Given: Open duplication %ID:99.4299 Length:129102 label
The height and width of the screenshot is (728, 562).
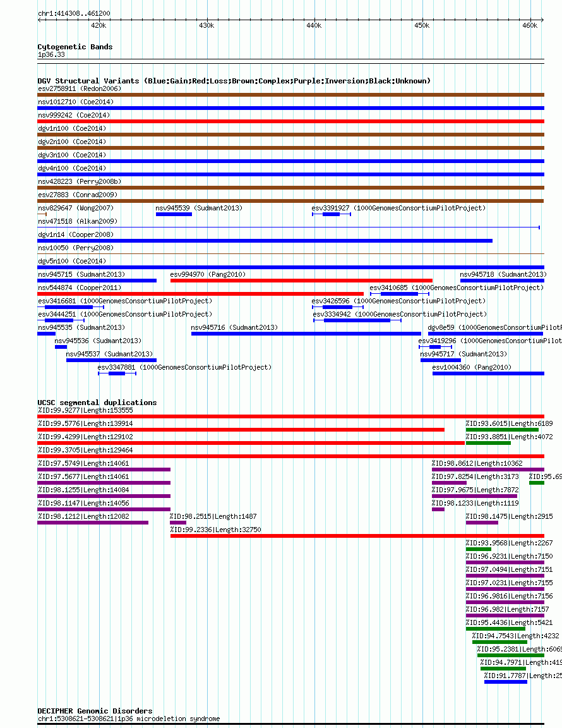Looking at the screenshot, I should click(85, 437).
